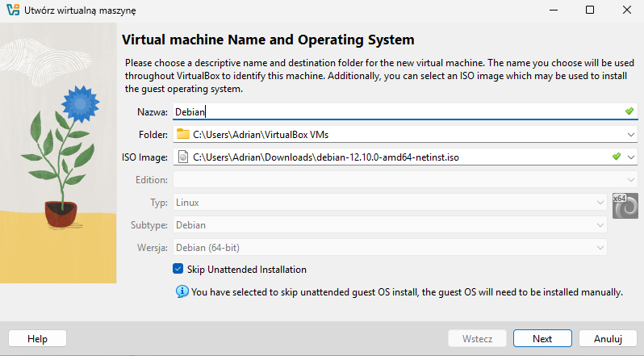Click the Next button
Screen dimensions: 644x356
(x=542, y=339)
